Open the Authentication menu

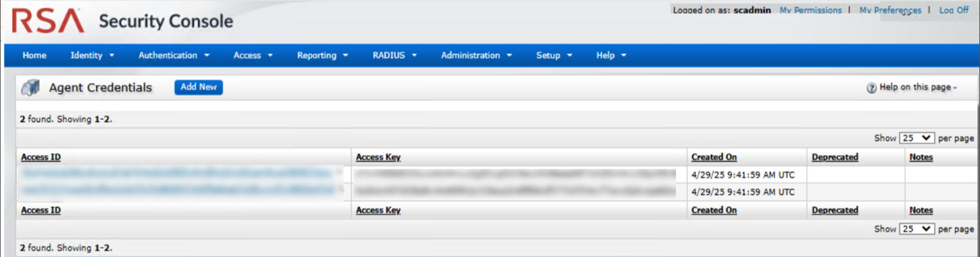pyautogui.click(x=173, y=56)
